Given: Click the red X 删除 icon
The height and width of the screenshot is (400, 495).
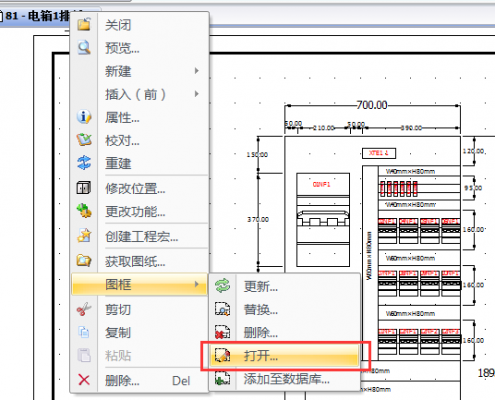Looking at the screenshot, I should pyautogui.click(x=84, y=380).
